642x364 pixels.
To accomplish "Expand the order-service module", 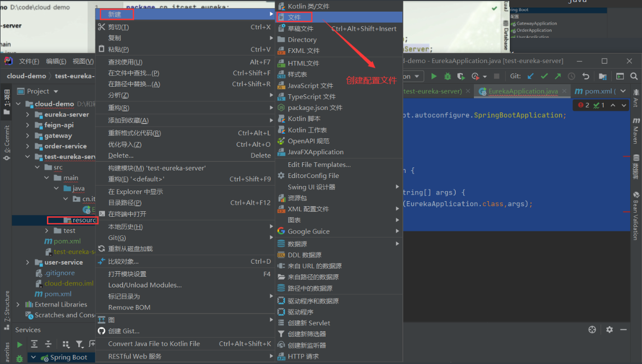I will (x=28, y=146).
